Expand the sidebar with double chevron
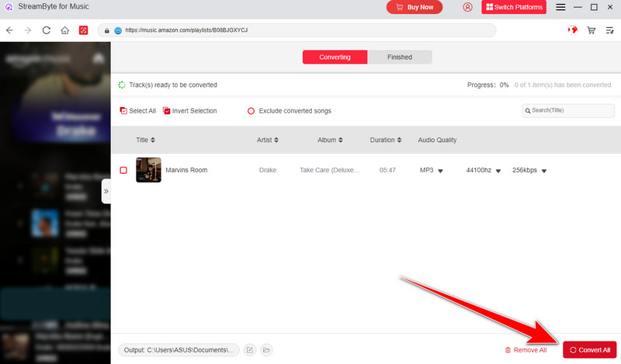Viewport: 621px width, 364px height. (x=106, y=191)
